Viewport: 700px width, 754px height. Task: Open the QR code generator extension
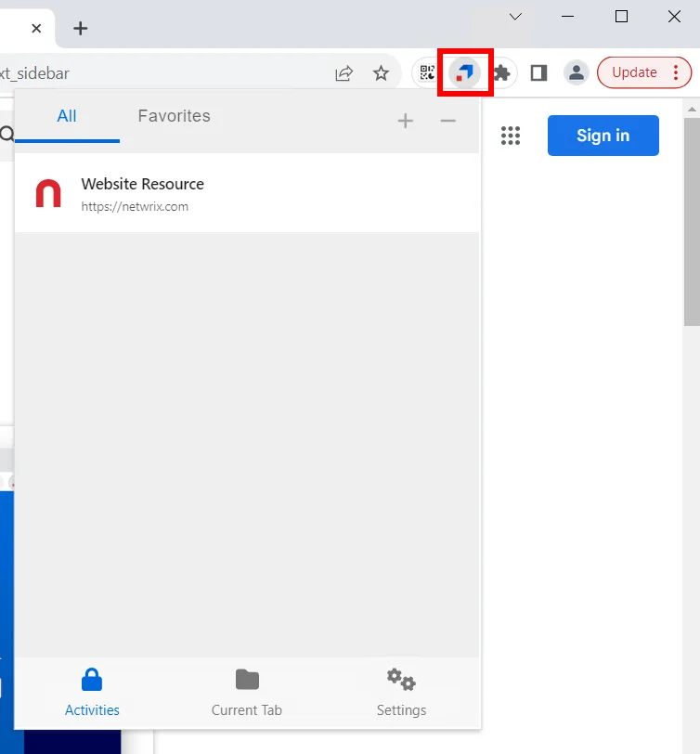[x=427, y=73]
